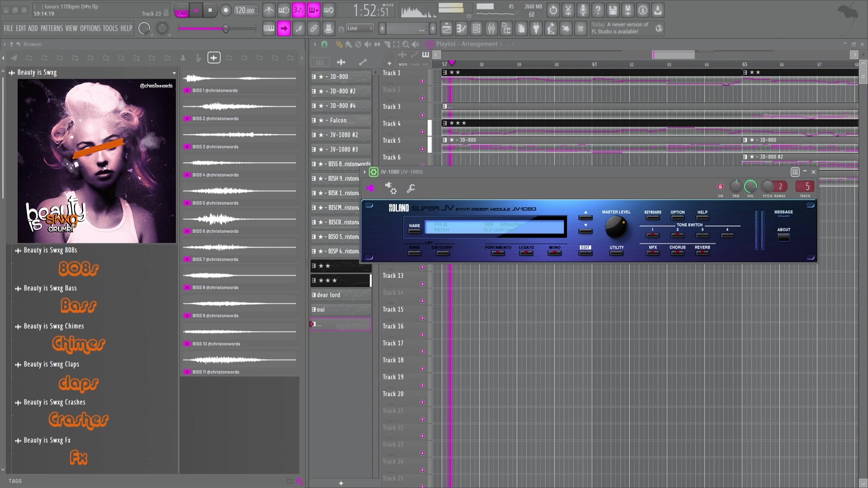
Task: Open the plugin picker plug icon
Action: (x=536, y=29)
